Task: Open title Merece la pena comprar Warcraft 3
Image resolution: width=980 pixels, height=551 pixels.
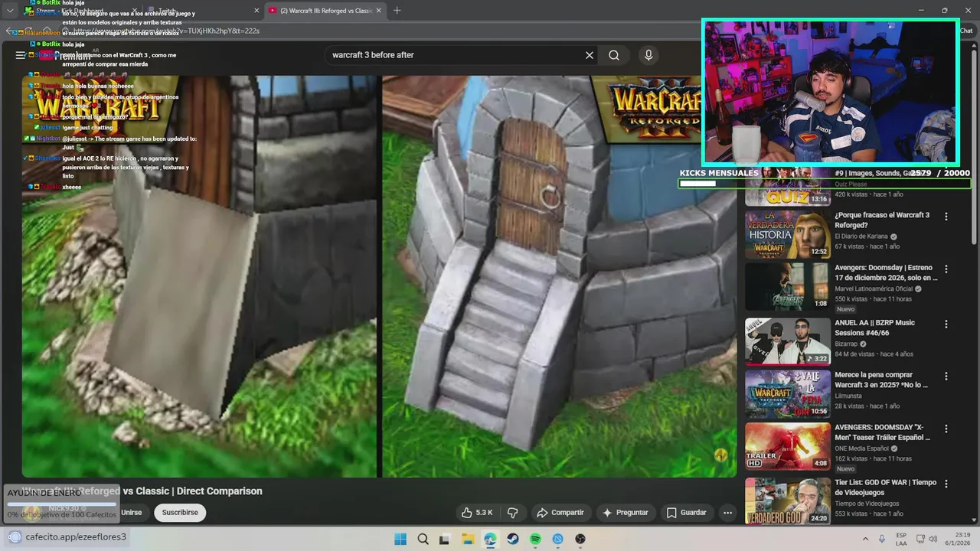Action: (881, 380)
